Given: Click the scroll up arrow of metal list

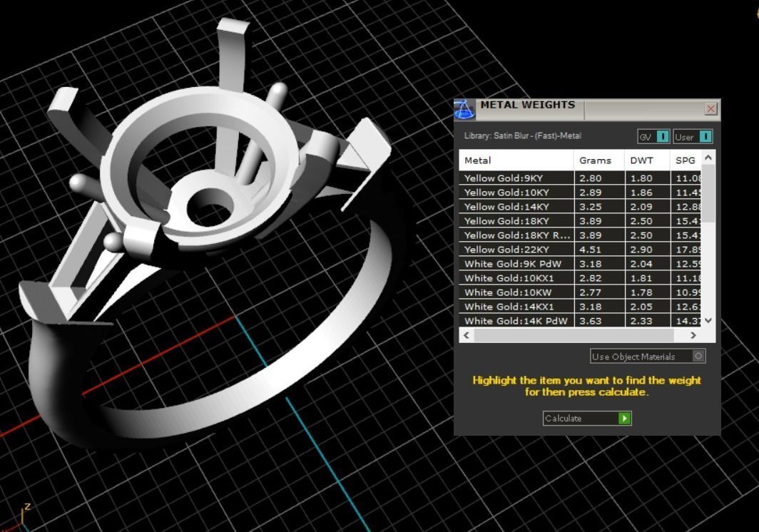Looking at the screenshot, I should (708, 158).
